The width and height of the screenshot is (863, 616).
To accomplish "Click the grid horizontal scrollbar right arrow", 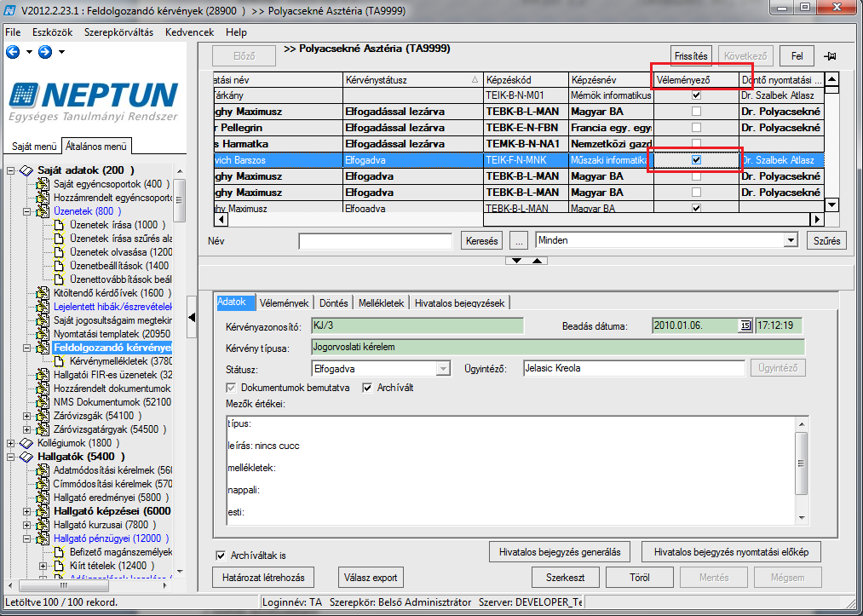I will 817,220.
